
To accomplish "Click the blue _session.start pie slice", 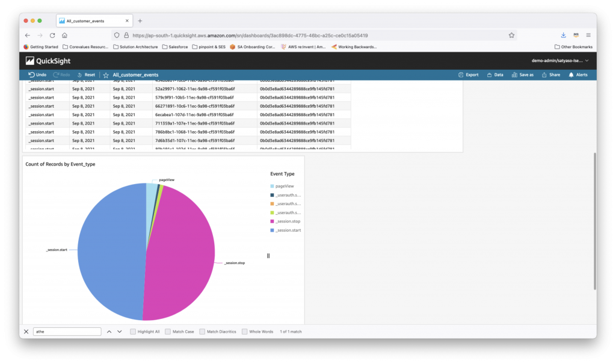I will coord(110,251).
